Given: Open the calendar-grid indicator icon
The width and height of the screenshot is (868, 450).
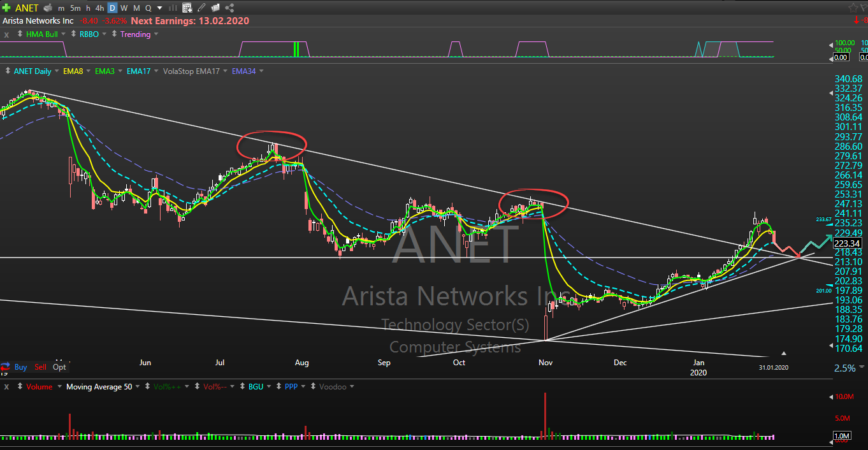Looking at the screenshot, I should click(x=187, y=8).
